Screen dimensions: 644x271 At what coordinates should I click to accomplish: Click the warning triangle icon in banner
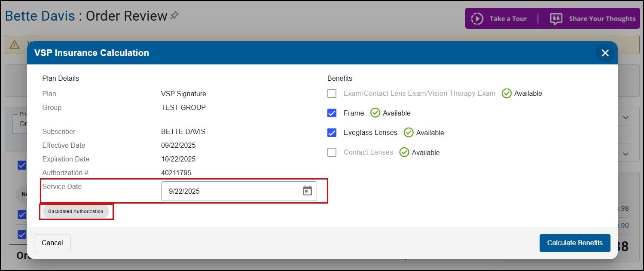(x=15, y=44)
